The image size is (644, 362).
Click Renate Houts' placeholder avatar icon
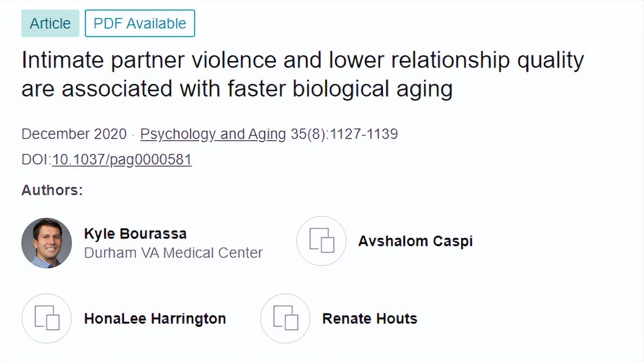285,318
